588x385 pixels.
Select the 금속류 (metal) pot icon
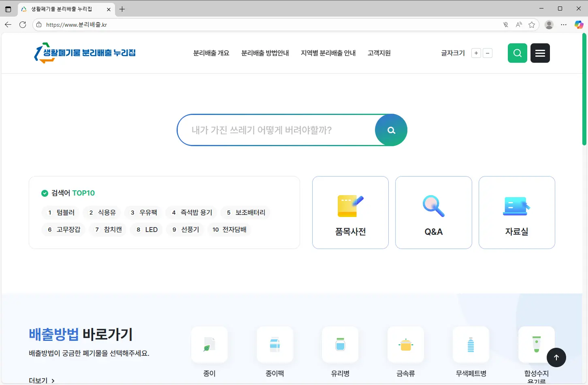point(405,345)
